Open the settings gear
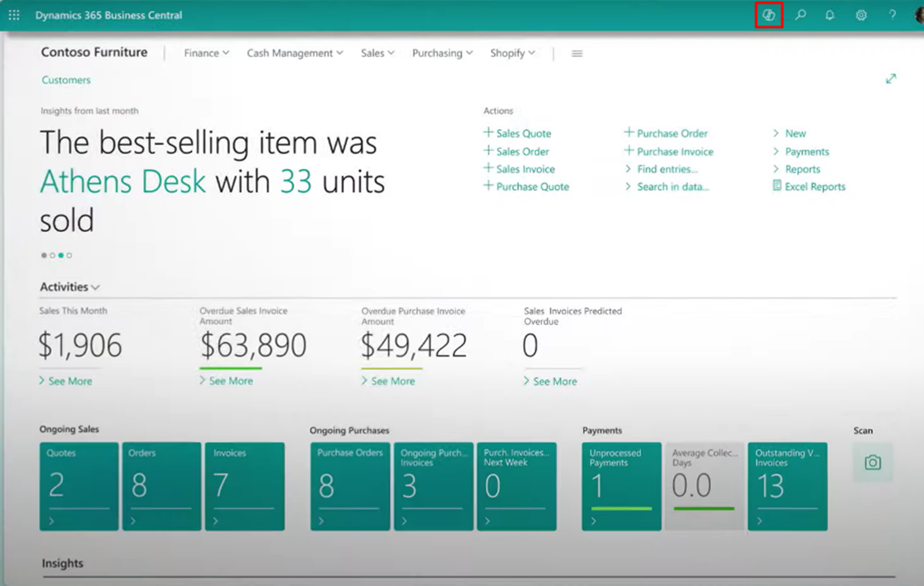 point(861,15)
